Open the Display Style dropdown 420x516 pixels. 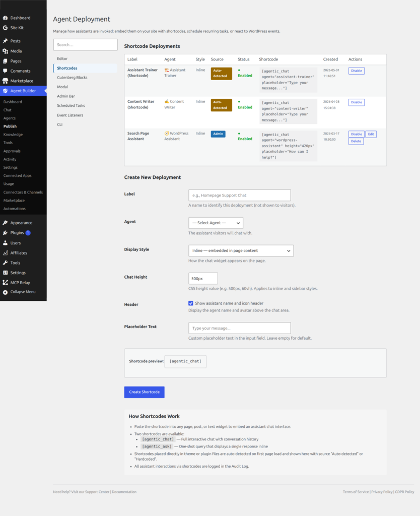[x=241, y=250]
